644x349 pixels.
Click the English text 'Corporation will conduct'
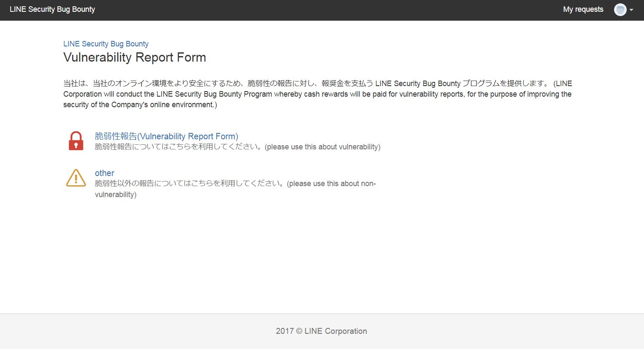point(104,94)
